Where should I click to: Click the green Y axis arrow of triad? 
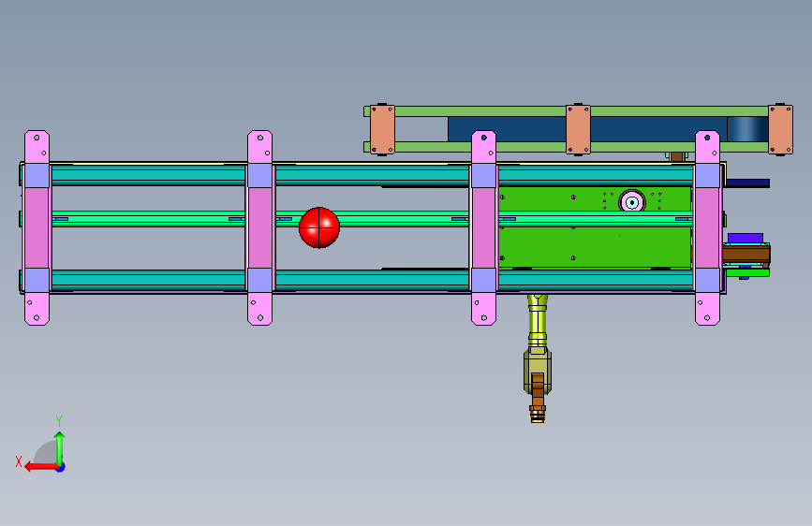coord(60,448)
